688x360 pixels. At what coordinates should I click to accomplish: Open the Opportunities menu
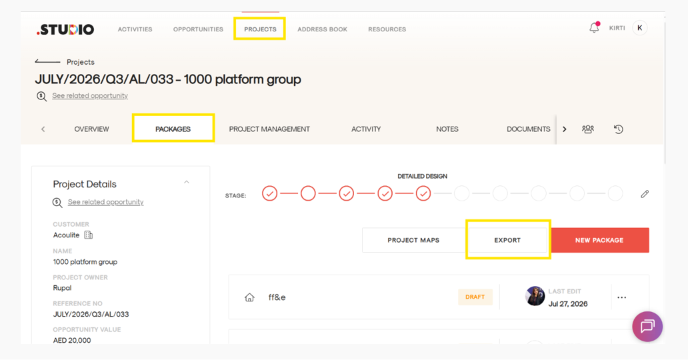198,29
